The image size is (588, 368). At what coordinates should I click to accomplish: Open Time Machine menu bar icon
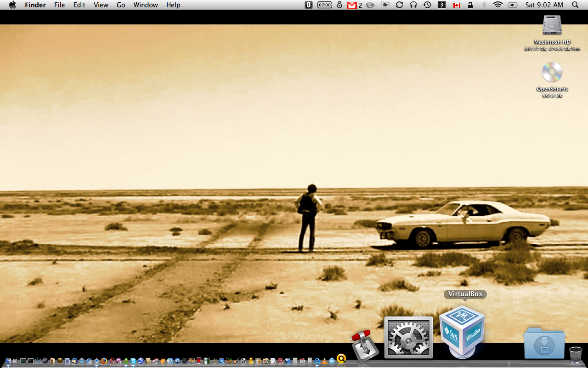pyautogui.click(x=427, y=5)
